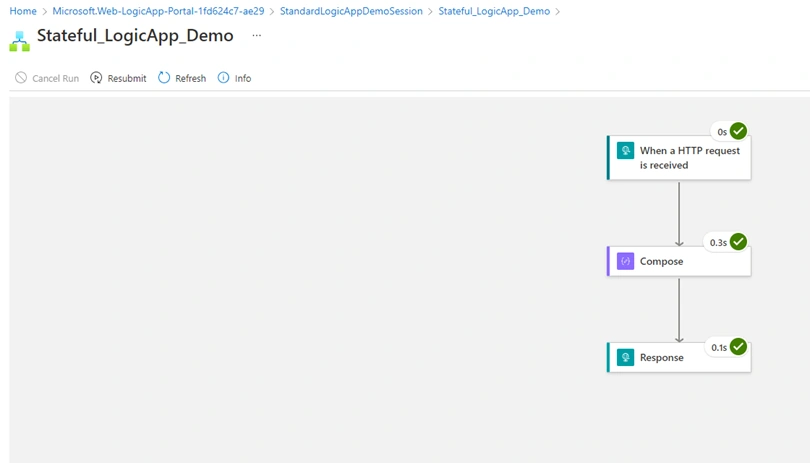The height and width of the screenshot is (463, 810).
Task: Click the Info icon
Action: (x=223, y=78)
